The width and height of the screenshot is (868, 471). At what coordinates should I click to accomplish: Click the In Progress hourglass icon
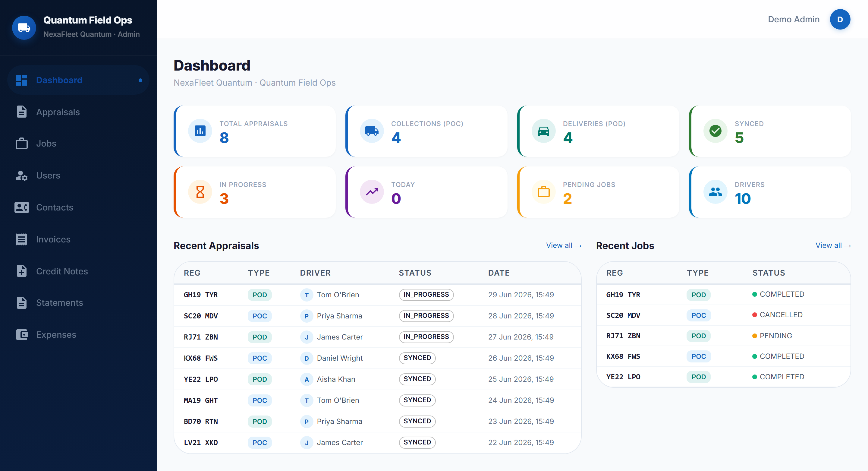(x=200, y=192)
